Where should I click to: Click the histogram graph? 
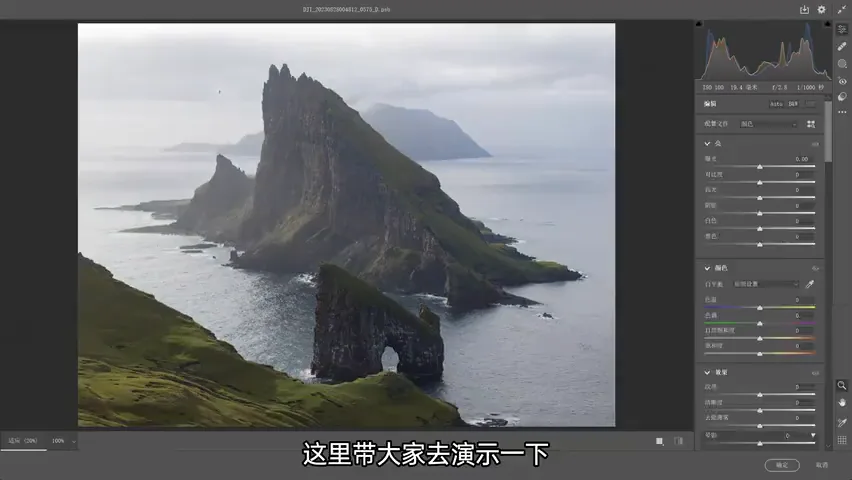coord(763,52)
